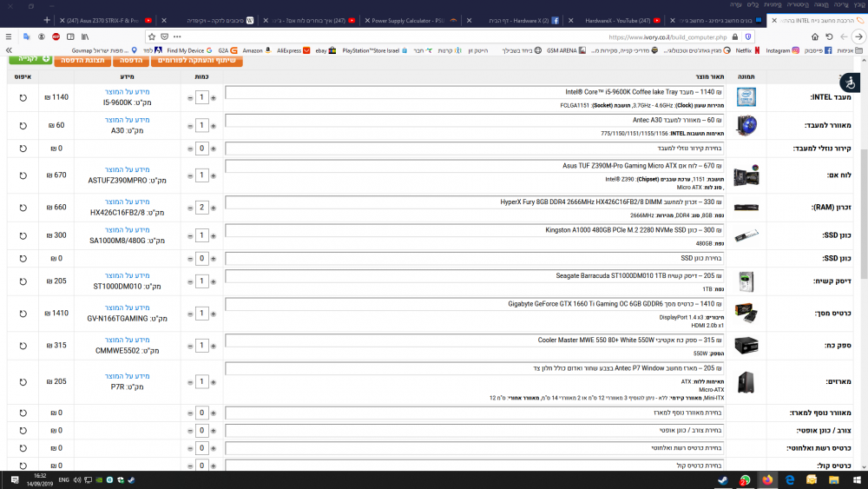Switch to the HardwareX - YouTube tab
The width and height of the screenshot is (868, 489).
(x=617, y=21)
